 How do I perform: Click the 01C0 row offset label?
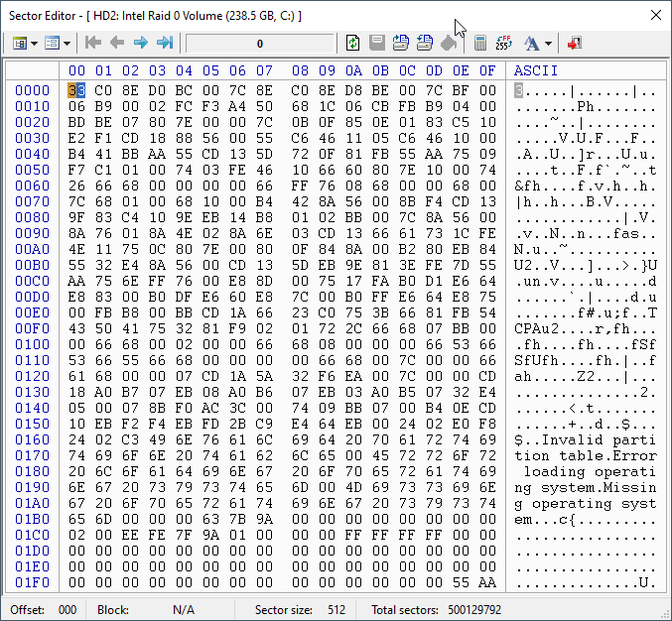tap(32, 535)
